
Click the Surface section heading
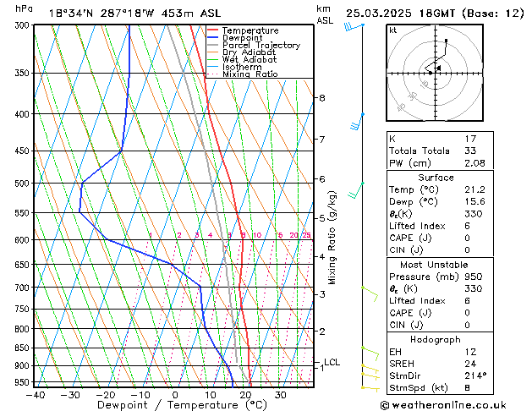click(x=436, y=178)
